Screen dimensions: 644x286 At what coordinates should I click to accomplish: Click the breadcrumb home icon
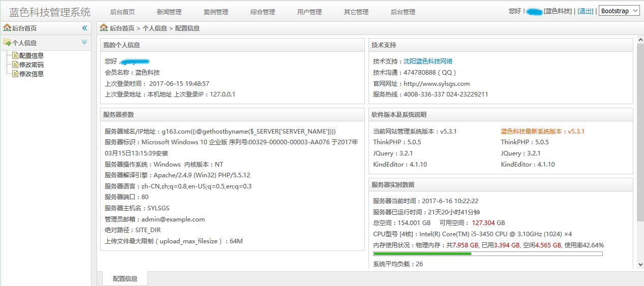pyautogui.click(x=104, y=28)
